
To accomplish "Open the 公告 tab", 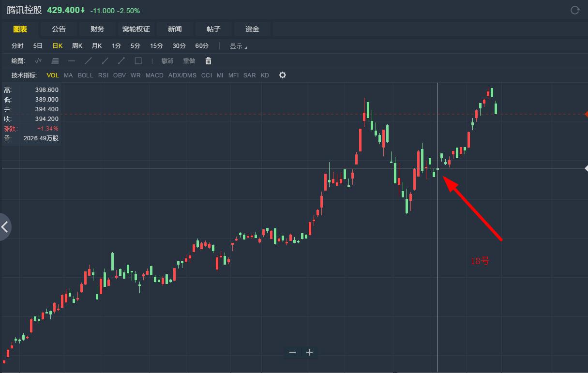I will [x=59, y=29].
